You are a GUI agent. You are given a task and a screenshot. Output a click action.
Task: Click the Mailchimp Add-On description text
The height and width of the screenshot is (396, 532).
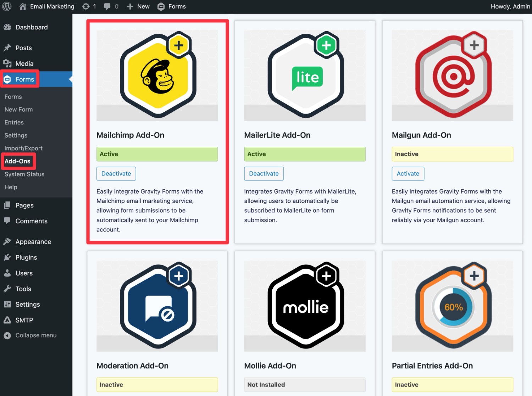[150, 211]
